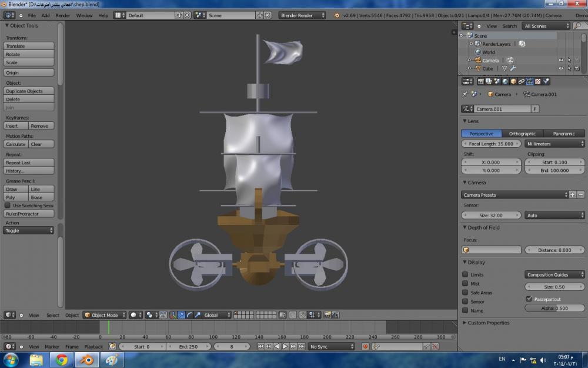The height and width of the screenshot is (368, 588).
Task: Open the Render menu in top bar
Action: coord(62,15)
